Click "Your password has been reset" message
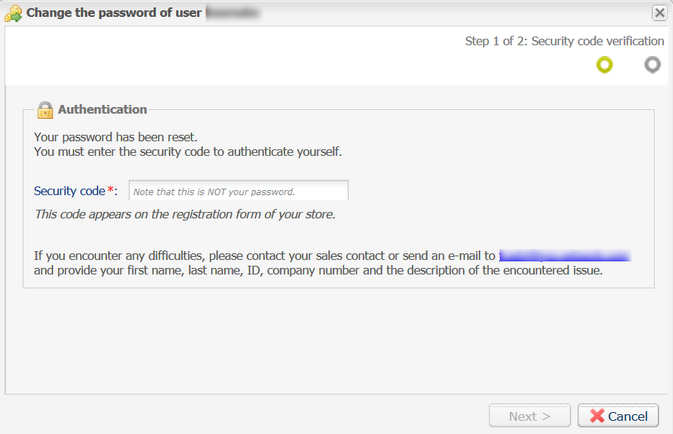 [116, 137]
